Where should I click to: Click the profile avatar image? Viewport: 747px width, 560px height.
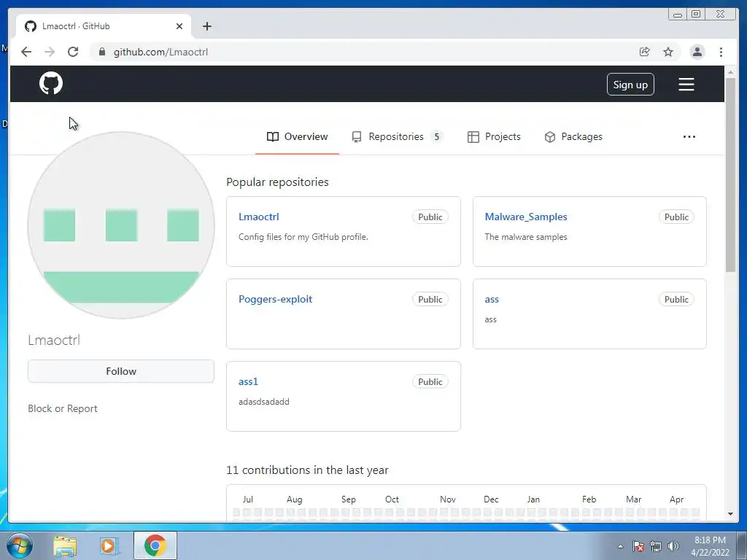(x=121, y=225)
